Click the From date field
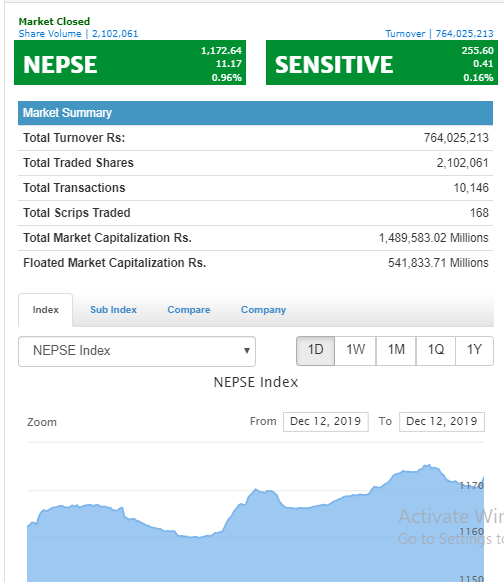Viewport: 504px width, 582px height. click(x=325, y=422)
